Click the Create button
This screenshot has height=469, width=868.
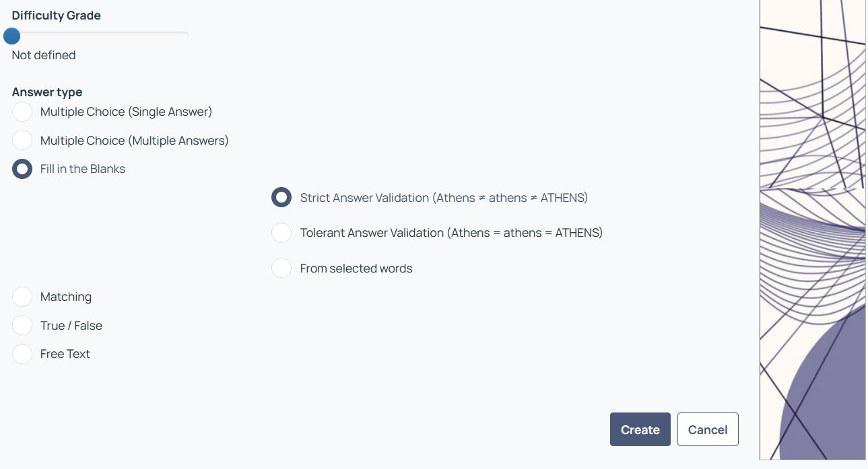coord(640,429)
